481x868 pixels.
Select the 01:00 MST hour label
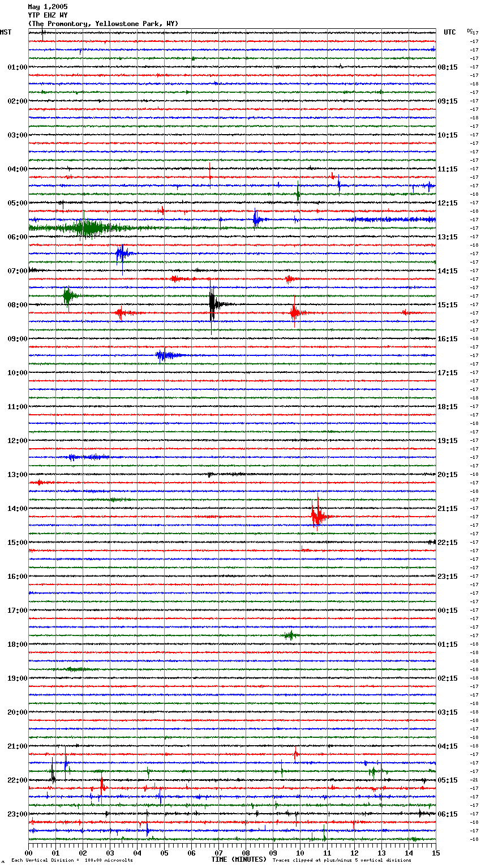tap(18, 67)
